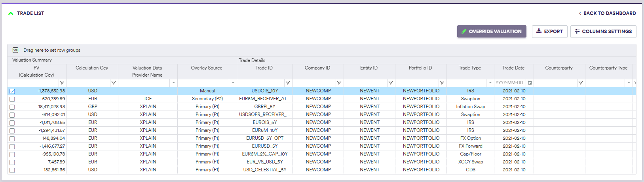This screenshot has width=644, height=182.
Task: Click the row groups panel icon
Action: (x=15, y=50)
